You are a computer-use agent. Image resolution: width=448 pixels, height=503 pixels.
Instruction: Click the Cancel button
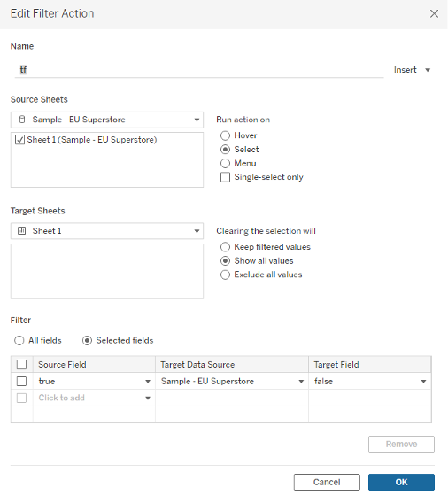click(x=327, y=482)
